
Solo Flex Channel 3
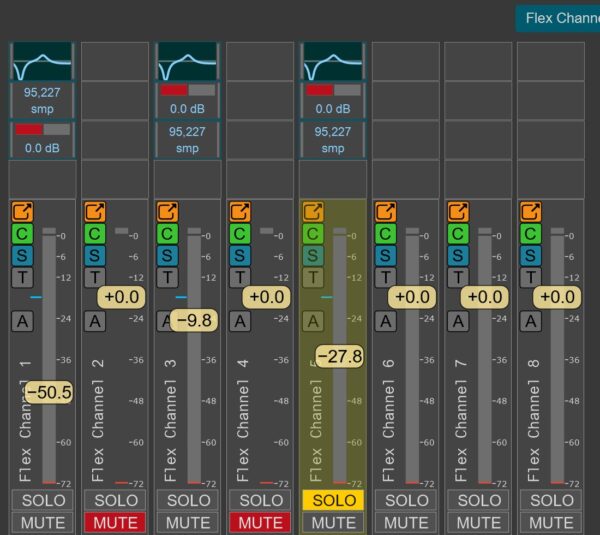pos(188,500)
